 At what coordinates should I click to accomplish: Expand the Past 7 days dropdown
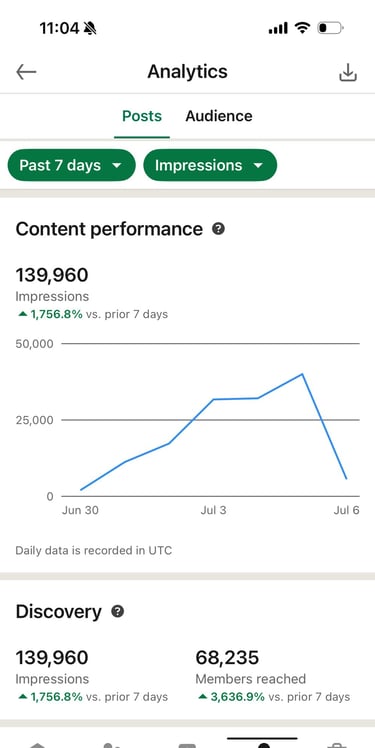pyautogui.click(x=72, y=165)
